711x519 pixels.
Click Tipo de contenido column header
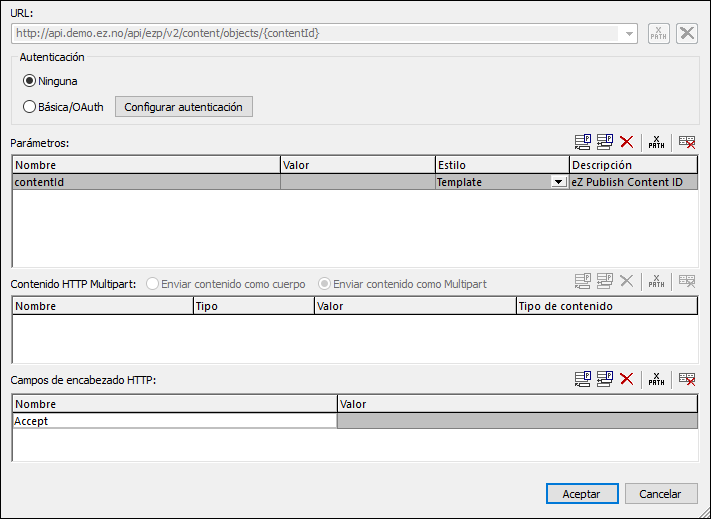[607, 306]
